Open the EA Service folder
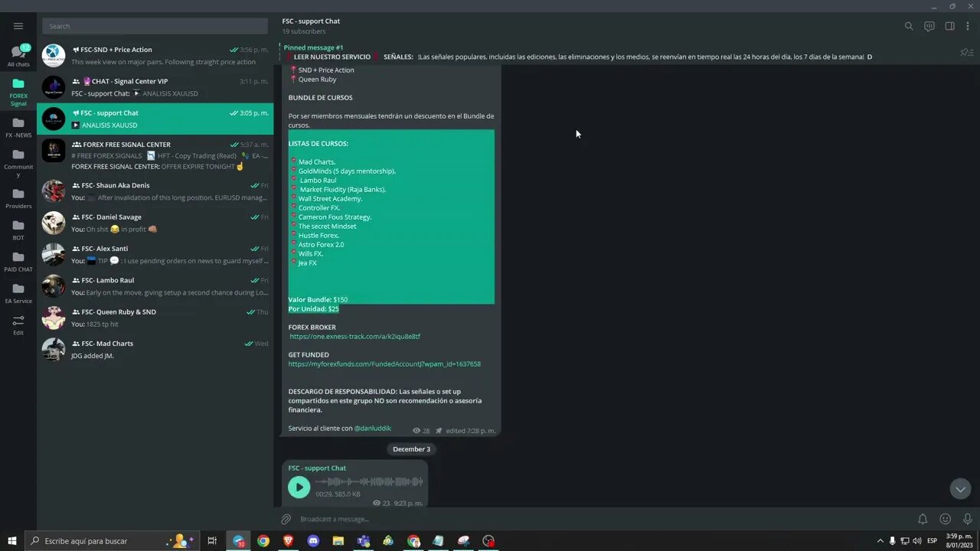The width and height of the screenshot is (980, 551). click(18, 293)
